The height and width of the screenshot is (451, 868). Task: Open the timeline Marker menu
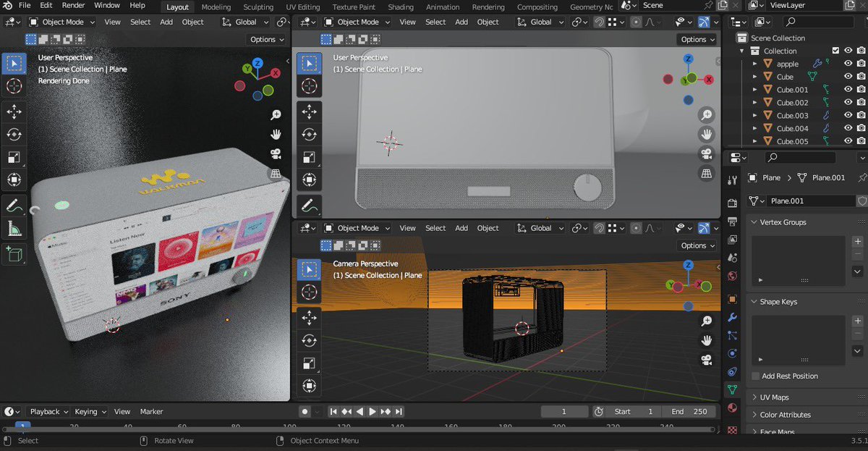click(151, 411)
